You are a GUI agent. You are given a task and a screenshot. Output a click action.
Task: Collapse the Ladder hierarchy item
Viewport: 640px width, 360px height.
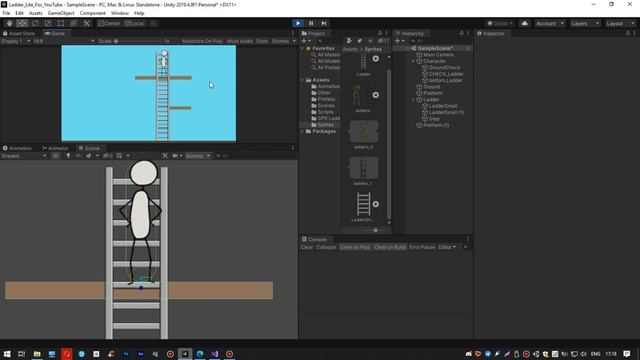coord(413,100)
